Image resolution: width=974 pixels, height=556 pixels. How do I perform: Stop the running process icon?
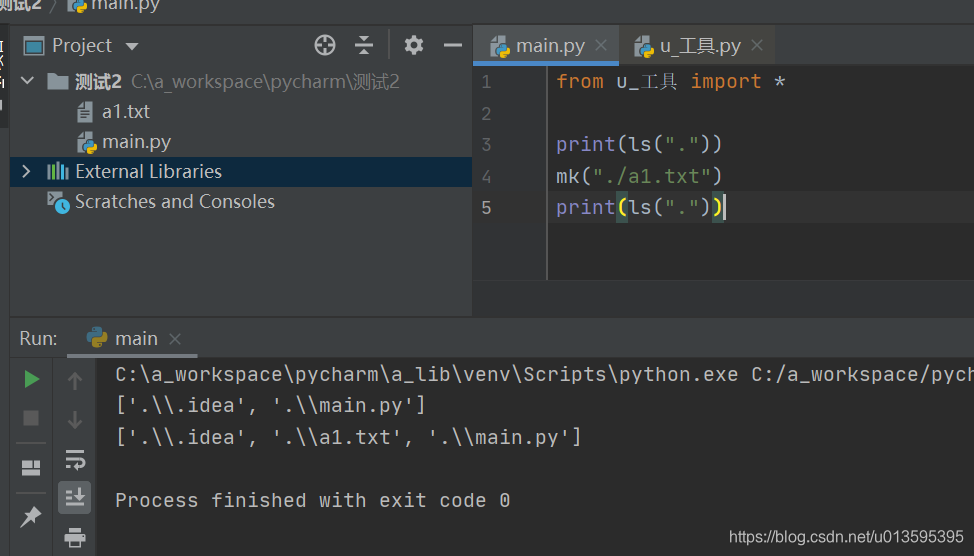pos(31,418)
